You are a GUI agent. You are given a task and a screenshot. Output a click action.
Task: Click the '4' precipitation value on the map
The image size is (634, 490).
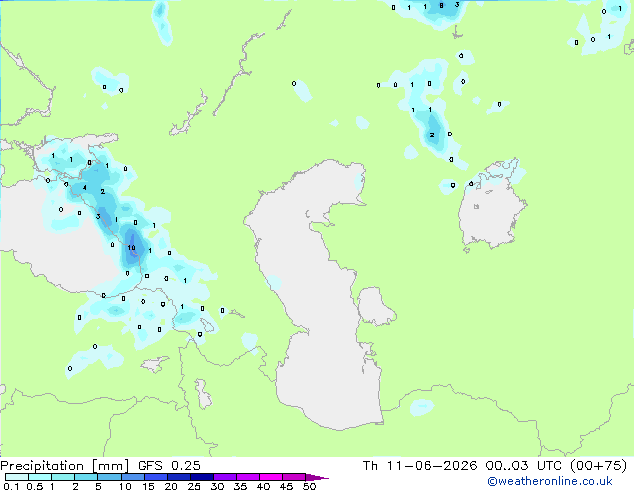(85, 188)
